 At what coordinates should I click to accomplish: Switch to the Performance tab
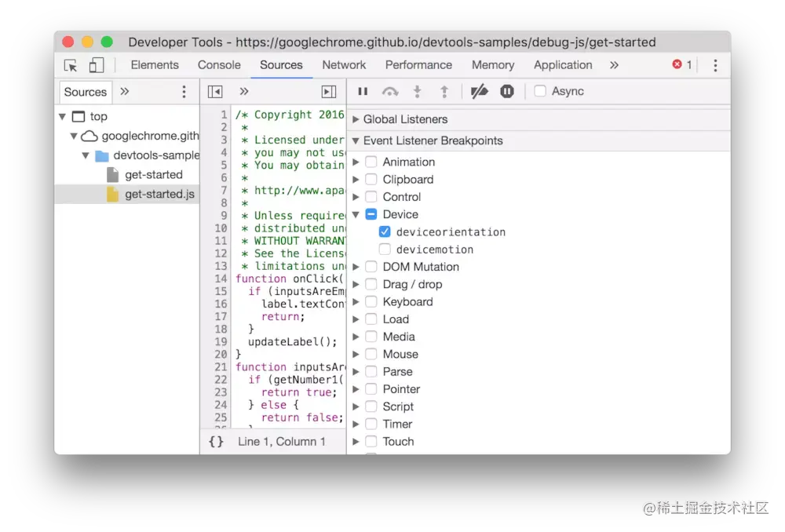[x=418, y=65]
